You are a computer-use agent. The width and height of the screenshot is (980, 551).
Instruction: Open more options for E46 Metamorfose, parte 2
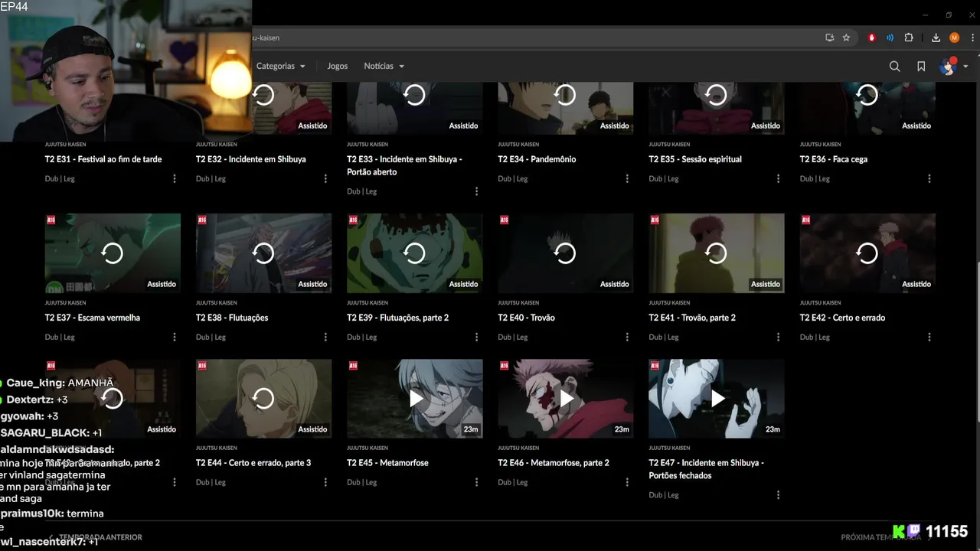(x=627, y=482)
